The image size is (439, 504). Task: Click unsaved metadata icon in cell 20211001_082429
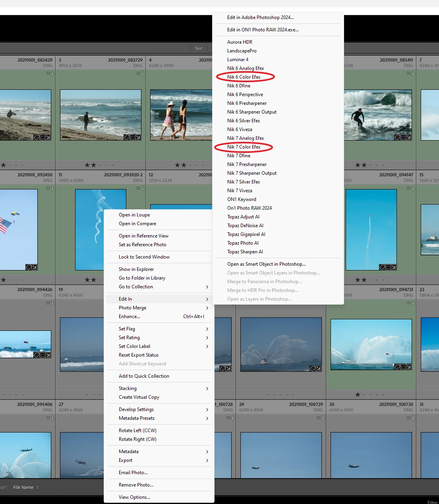coord(50,73)
